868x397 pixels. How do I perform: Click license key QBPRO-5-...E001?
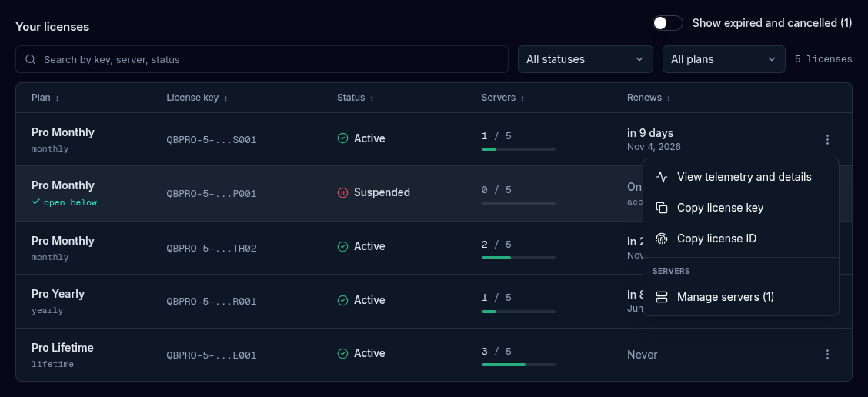point(212,355)
